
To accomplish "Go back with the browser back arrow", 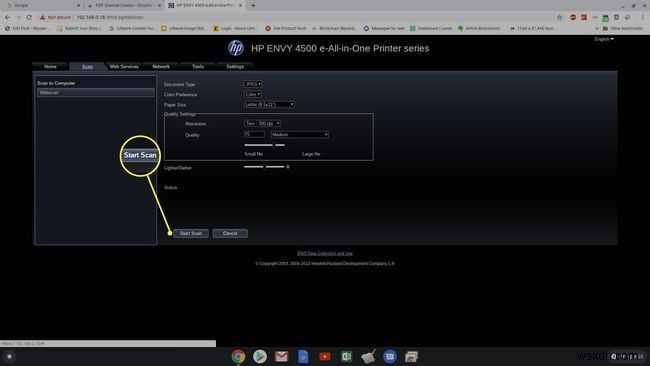I will coord(7,17).
